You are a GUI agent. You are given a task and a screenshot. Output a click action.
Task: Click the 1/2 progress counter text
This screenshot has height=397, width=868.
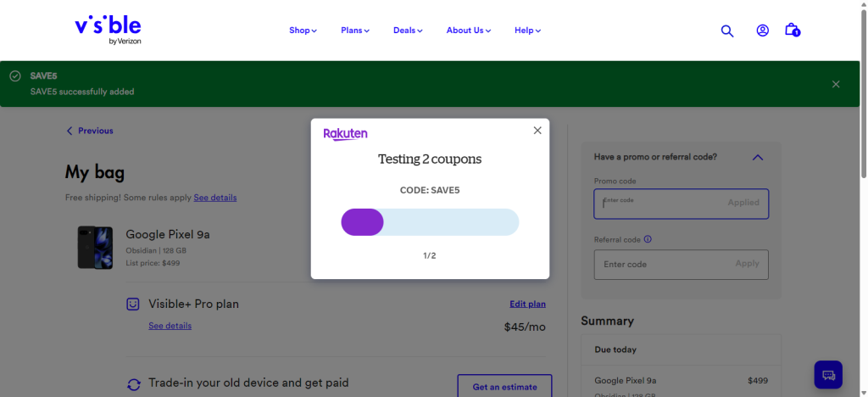(x=430, y=256)
